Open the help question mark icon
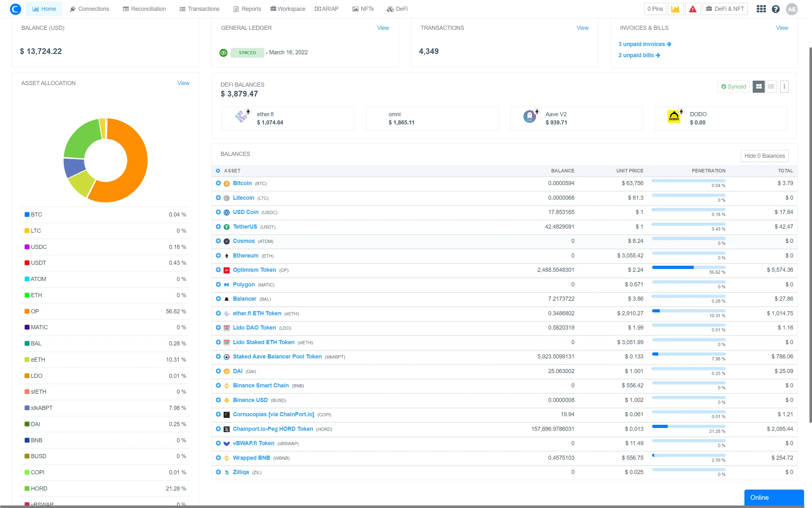Viewport: 812px width, 508px height. click(776, 9)
